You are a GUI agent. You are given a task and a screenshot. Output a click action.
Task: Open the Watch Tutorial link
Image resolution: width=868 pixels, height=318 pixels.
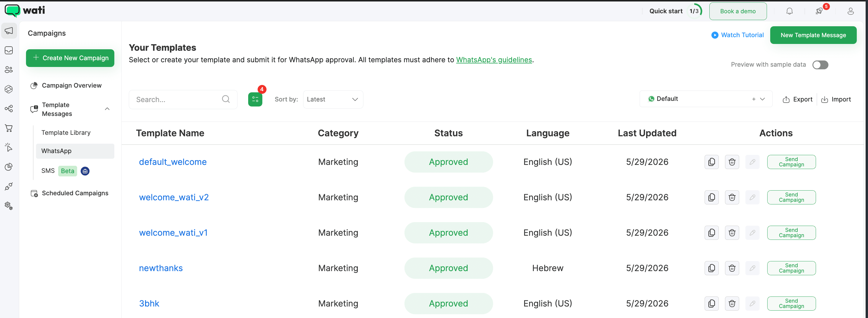[738, 35]
